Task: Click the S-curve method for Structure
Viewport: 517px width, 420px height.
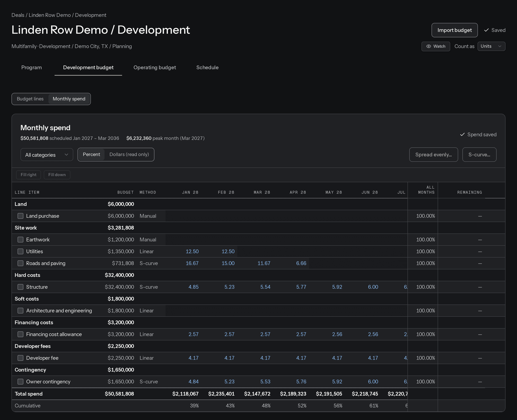Action: pyautogui.click(x=149, y=287)
